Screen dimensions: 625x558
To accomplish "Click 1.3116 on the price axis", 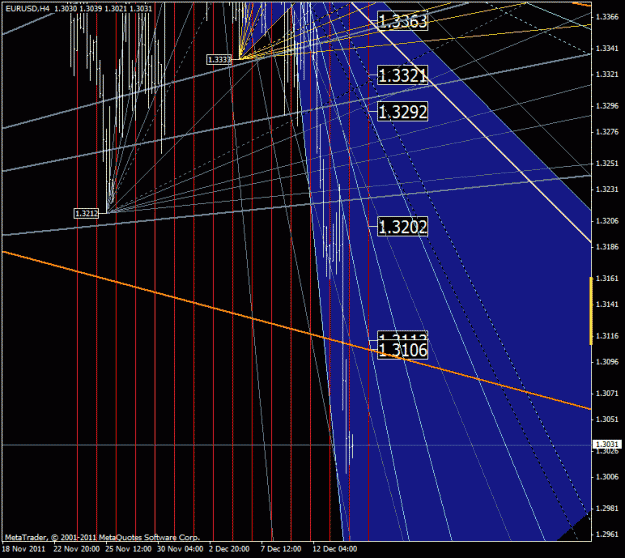I will click(607, 336).
